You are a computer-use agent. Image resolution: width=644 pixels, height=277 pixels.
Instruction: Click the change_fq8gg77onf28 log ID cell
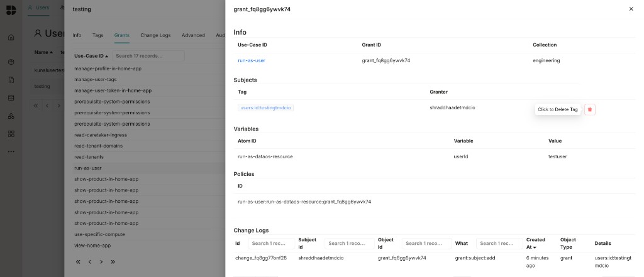261,258
